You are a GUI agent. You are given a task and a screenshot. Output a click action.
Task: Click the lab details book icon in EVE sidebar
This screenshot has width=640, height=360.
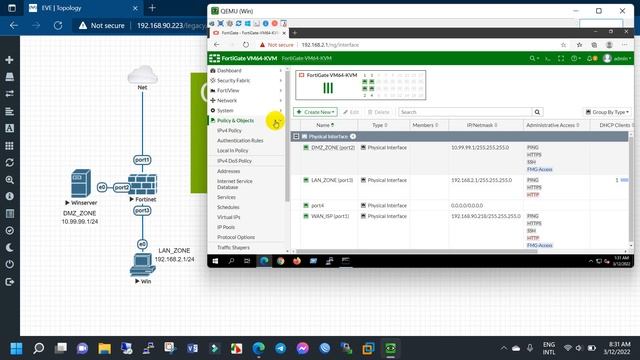coord(9,213)
